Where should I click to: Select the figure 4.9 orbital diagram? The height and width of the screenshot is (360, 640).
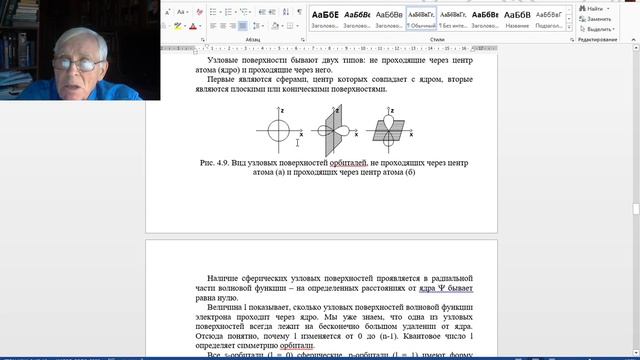click(x=334, y=130)
